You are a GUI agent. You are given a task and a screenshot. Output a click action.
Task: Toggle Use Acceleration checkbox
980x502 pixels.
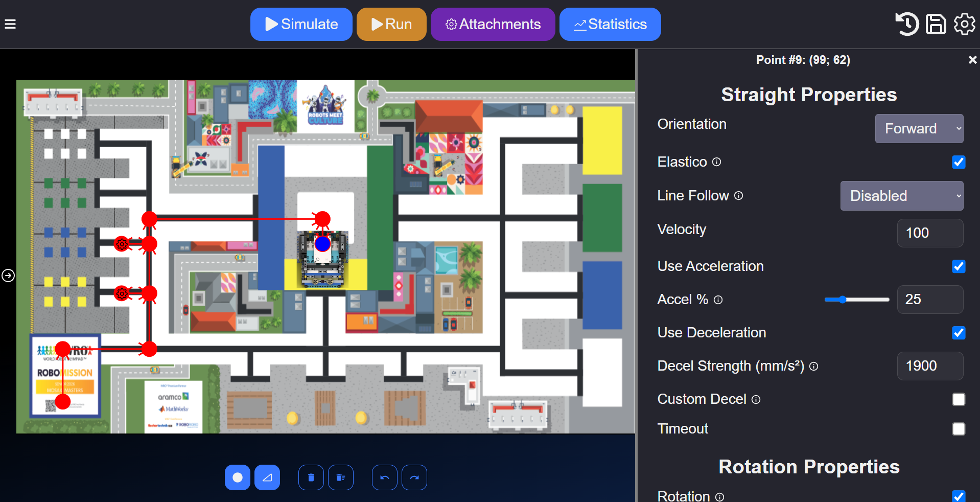pos(959,266)
